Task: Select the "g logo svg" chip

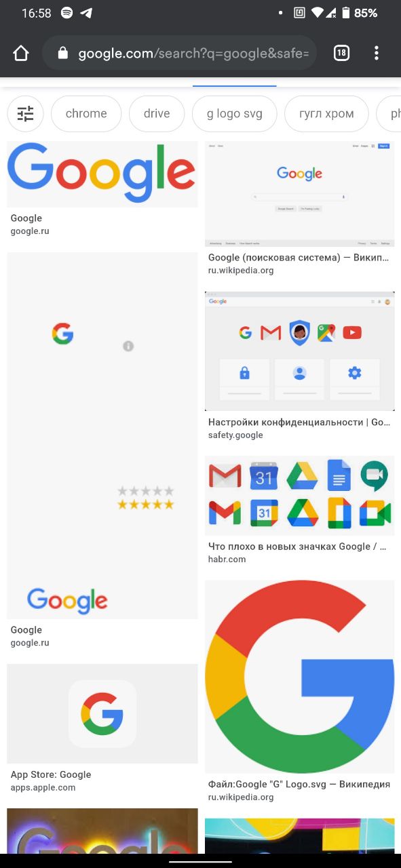Action: (234, 114)
